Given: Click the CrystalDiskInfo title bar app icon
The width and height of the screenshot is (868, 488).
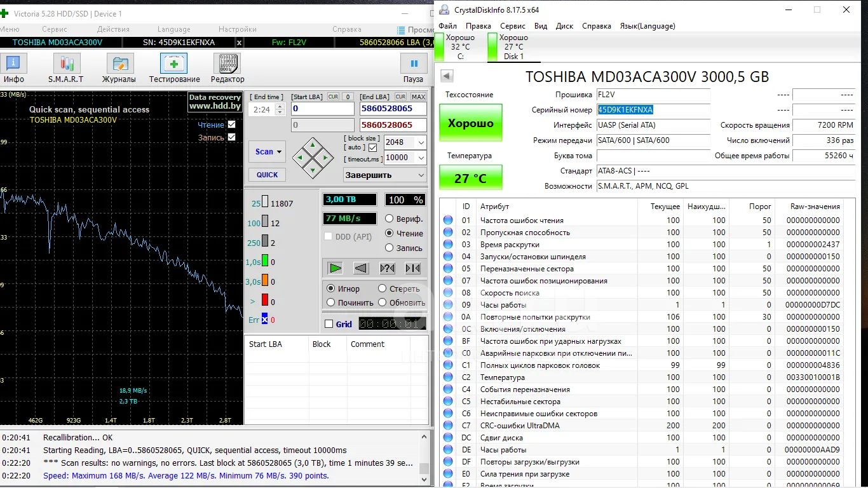Looking at the screenshot, I should (x=444, y=10).
